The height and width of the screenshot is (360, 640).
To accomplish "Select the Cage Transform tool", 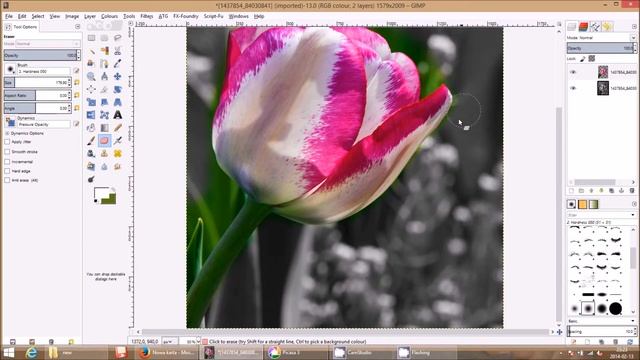I will pyautogui.click(x=104, y=115).
